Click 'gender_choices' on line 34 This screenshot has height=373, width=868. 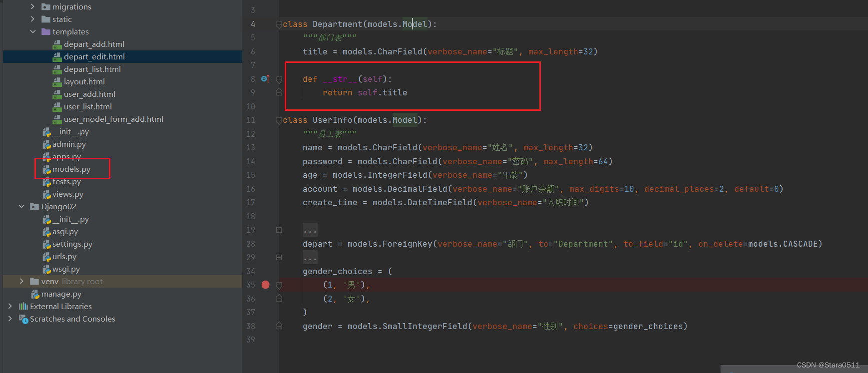pos(338,271)
